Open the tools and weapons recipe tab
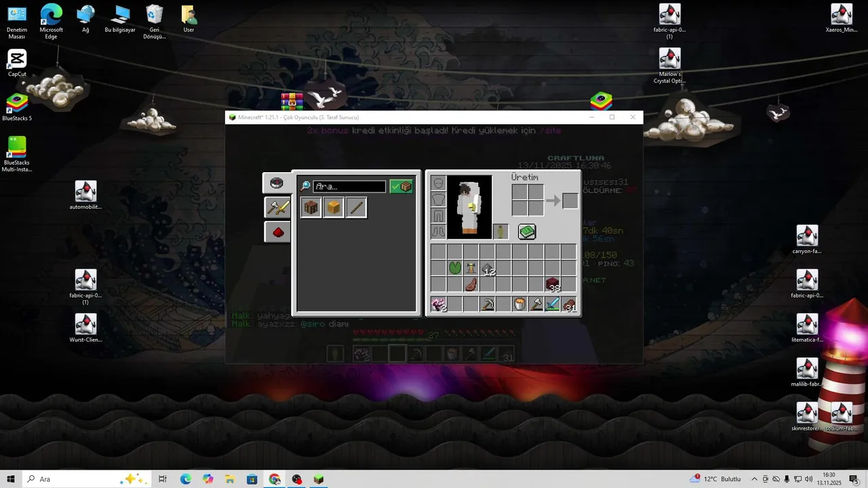This screenshot has height=488, width=868. coord(277,207)
